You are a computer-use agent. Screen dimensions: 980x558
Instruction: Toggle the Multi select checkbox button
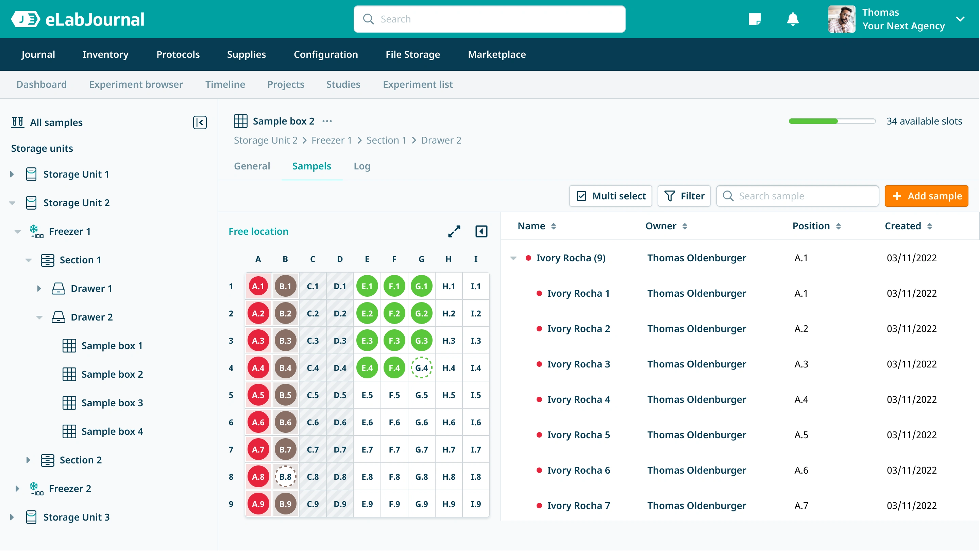point(610,196)
